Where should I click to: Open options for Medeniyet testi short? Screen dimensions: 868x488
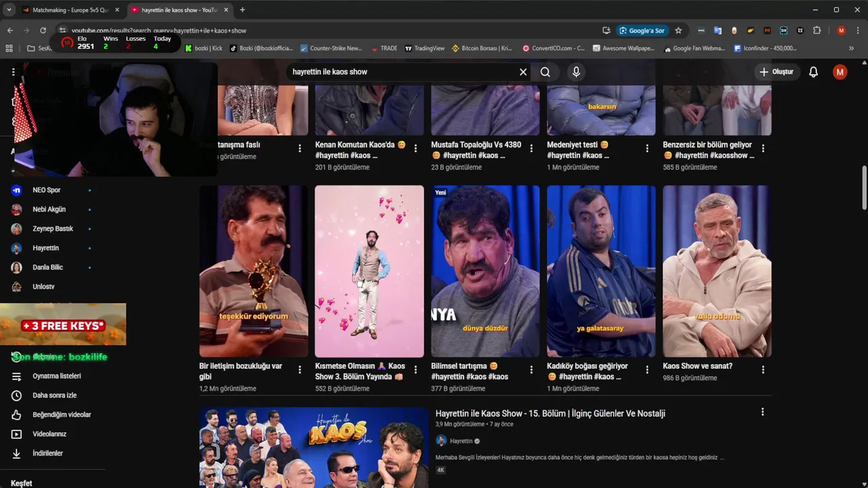tap(648, 148)
